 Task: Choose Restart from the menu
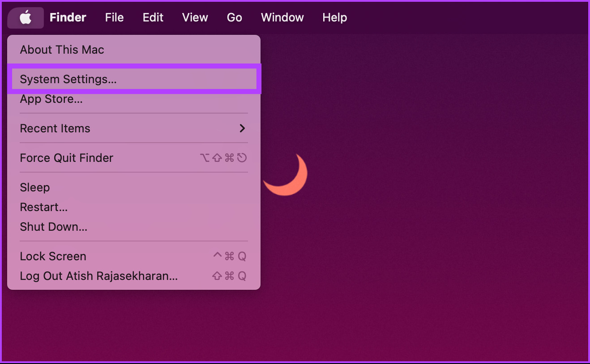pyautogui.click(x=43, y=207)
